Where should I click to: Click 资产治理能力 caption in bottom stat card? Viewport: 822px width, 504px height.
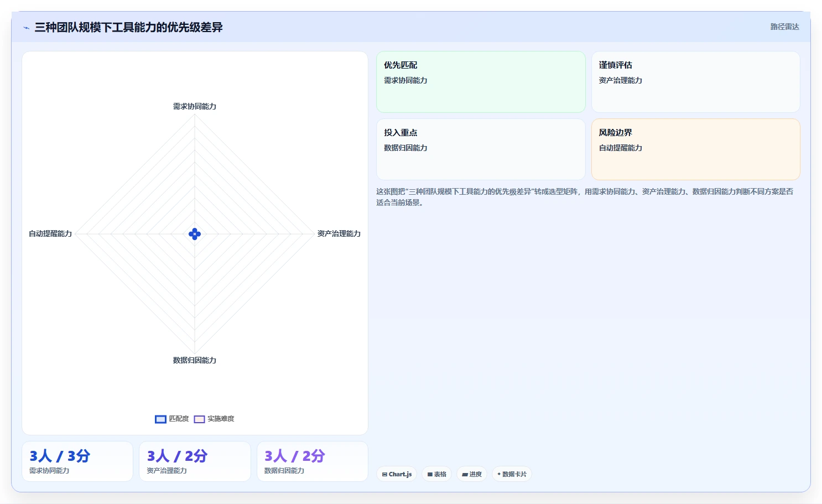tap(167, 471)
